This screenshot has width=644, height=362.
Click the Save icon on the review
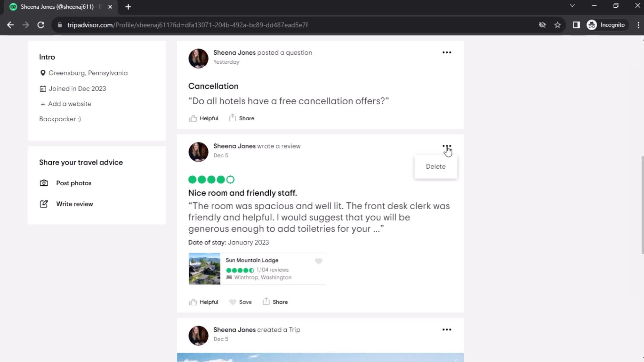233,302
